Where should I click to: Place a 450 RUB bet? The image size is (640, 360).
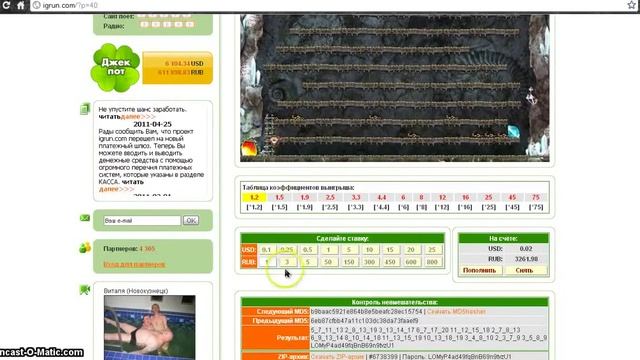[390, 262]
